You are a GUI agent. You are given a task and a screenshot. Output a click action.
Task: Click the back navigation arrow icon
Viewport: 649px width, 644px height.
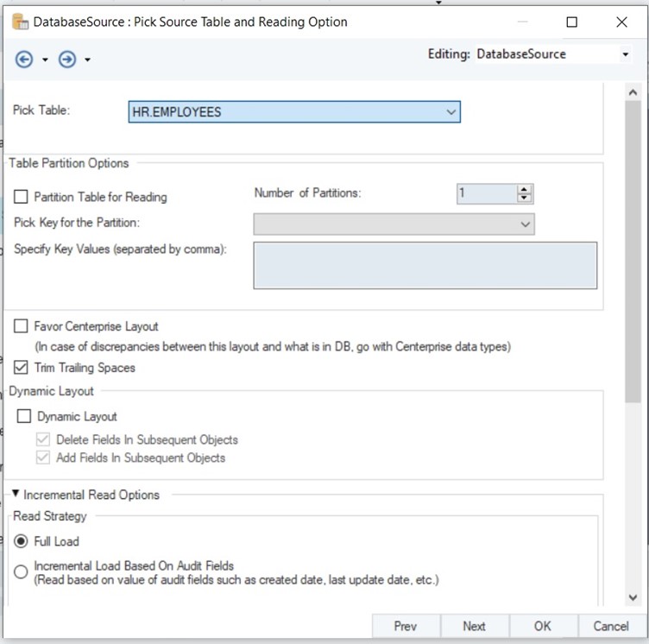(24, 59)
